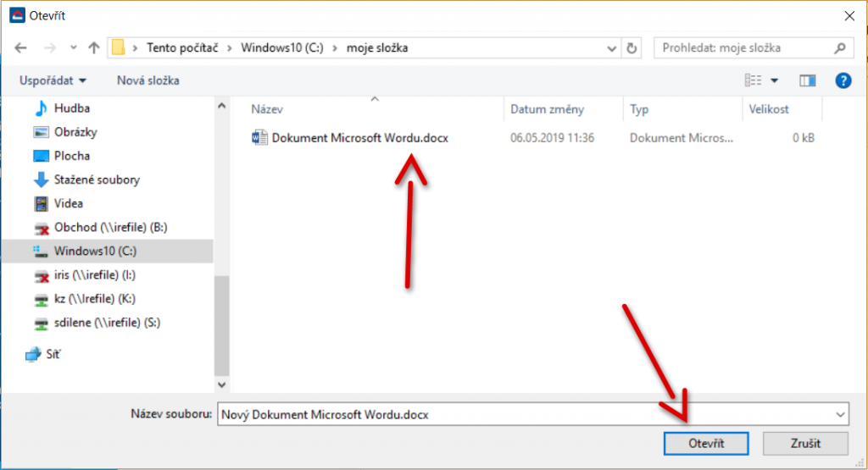Click the kz K: network drive icon
Viewport: 868px width, 470px height.
42,299
